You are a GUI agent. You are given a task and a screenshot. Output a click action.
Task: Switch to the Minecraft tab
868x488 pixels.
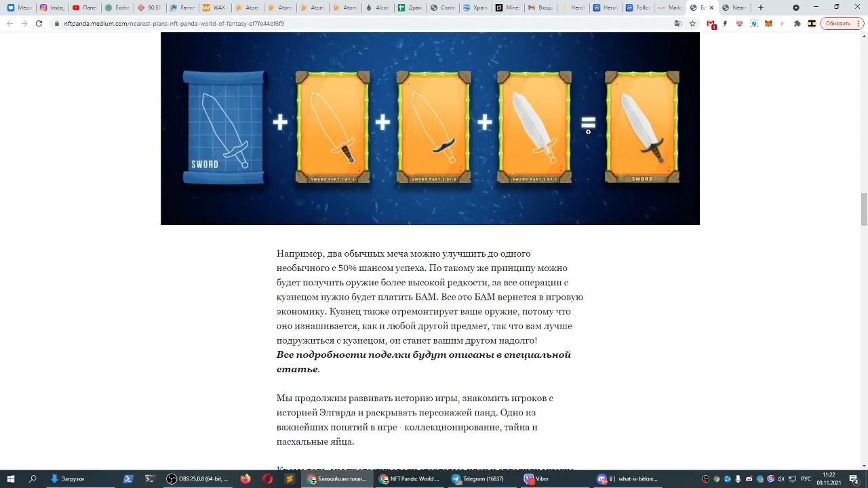[x=507, y=7]
